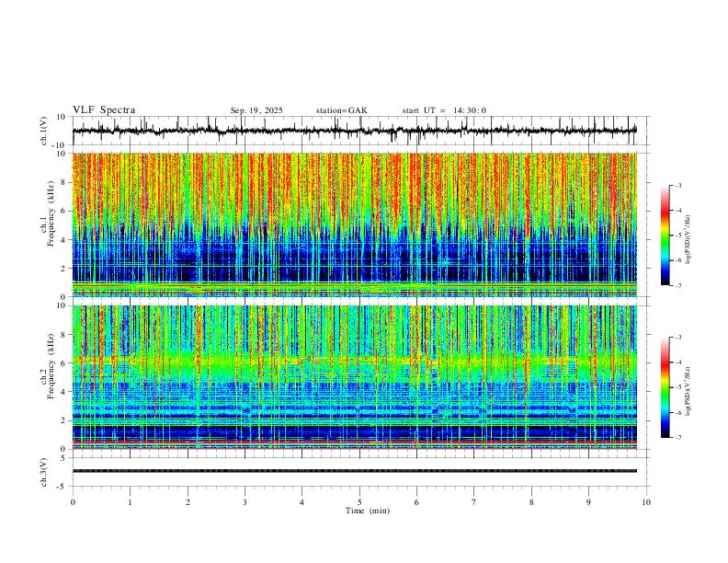
Task: Click the ch.3 flat signal trace
Action: 355,471
